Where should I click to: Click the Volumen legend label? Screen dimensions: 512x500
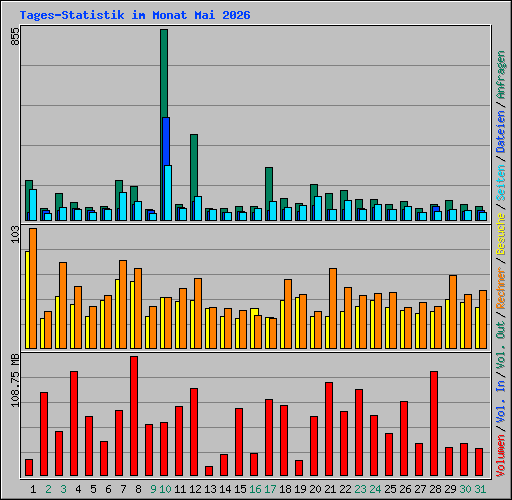[501, 456]
